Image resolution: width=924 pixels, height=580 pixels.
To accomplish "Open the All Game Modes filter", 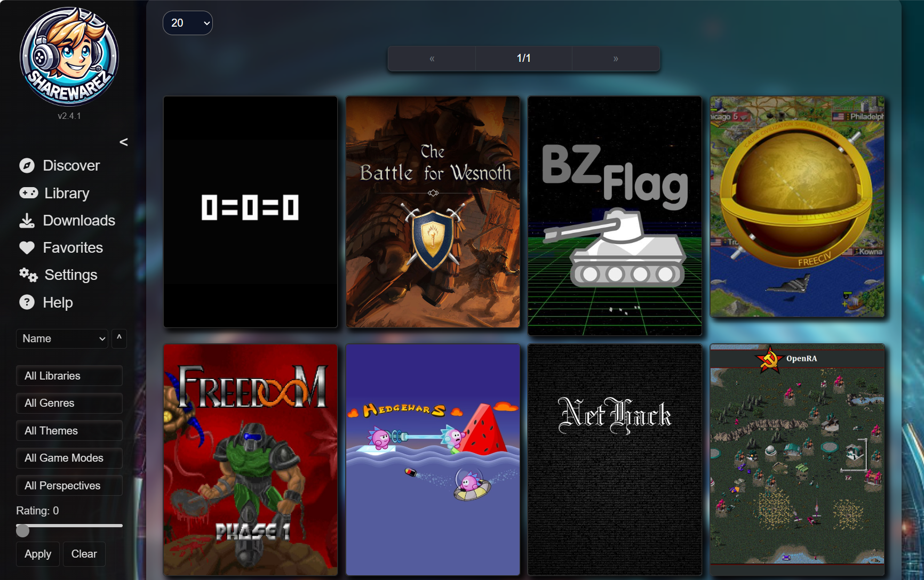I will tap(69, 458).
